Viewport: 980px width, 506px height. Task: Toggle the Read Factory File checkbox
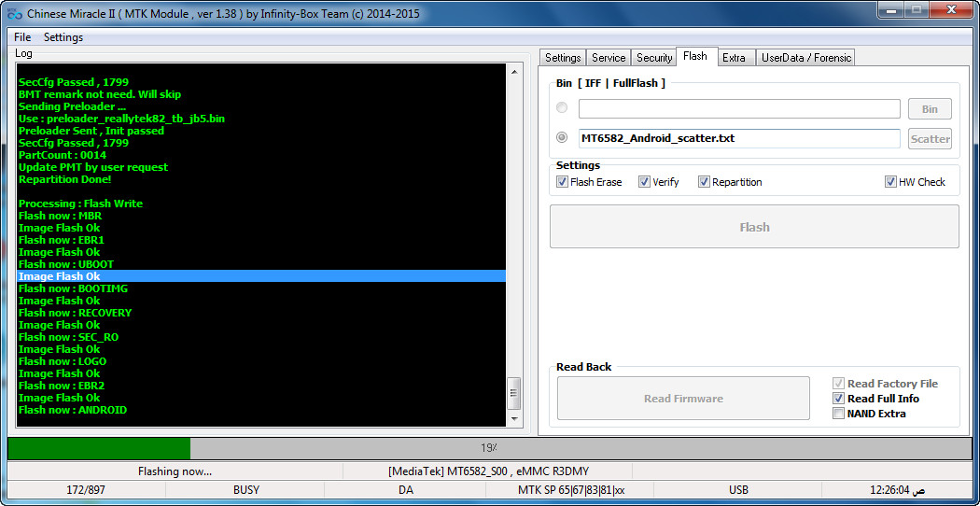(x=838, y=384)
